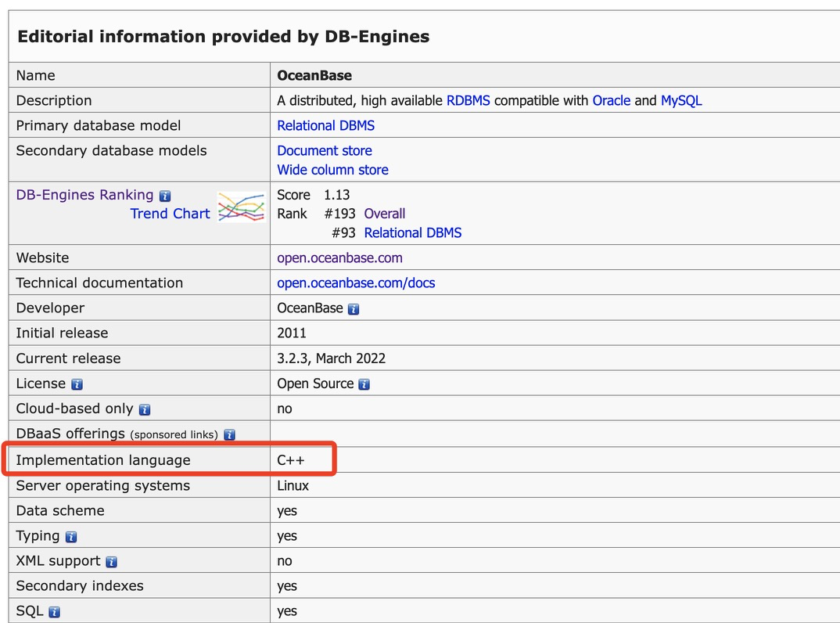The width and height of the screenshot is (840, 623).
Task: Open the Relational DBMS rank #93 link
Action: click(x=413, y=232)
